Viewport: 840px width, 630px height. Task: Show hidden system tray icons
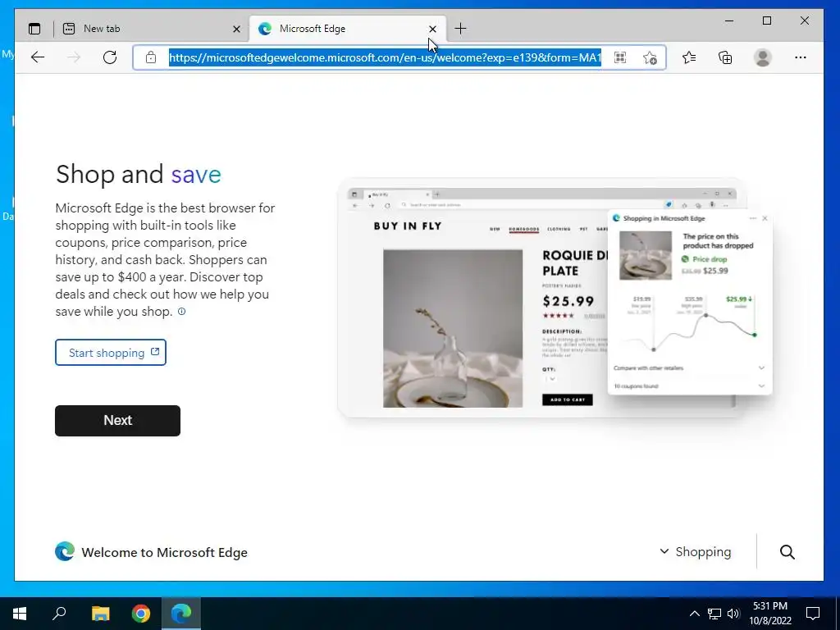(694, 614)
